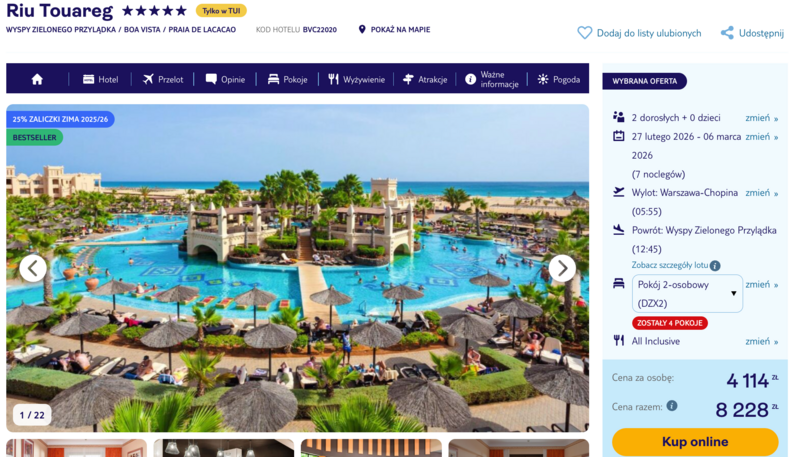Switch to the Pogoda tab
Viewport: 800px width, 457px height.
click(558, 79)
